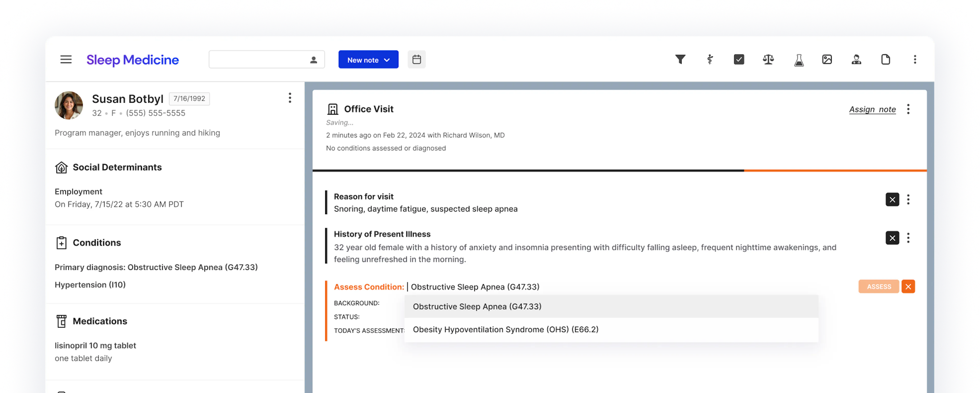The width and height of the screenshot is (980, 393).
Task: Click the Assign note link
Action: click(x=872, y=110)
